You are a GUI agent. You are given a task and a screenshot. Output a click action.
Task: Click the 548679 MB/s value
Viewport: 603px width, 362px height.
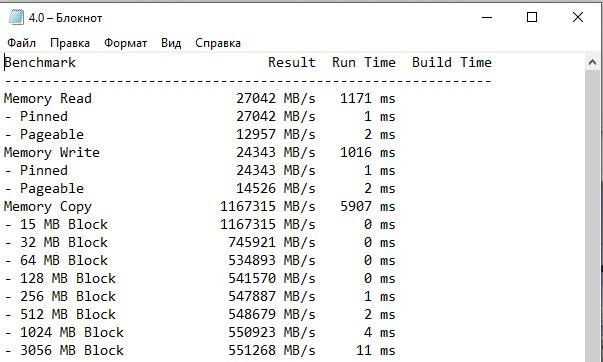click(x=272, y=315)
